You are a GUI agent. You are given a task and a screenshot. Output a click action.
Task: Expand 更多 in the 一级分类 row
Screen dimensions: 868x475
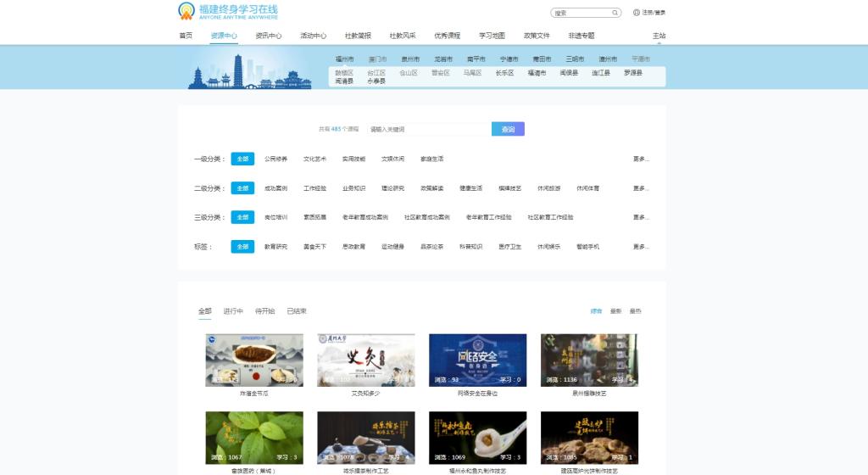tap(641, 159)
